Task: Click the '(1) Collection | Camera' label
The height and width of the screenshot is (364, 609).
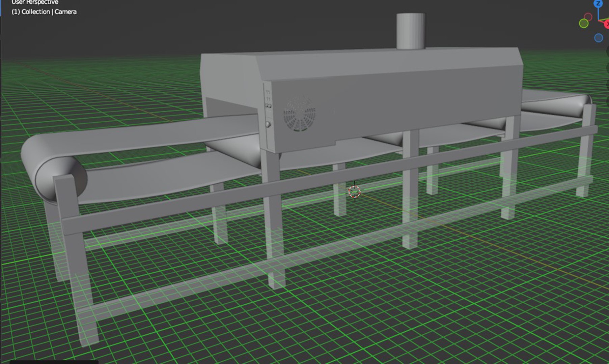Action: click(44, 12)
